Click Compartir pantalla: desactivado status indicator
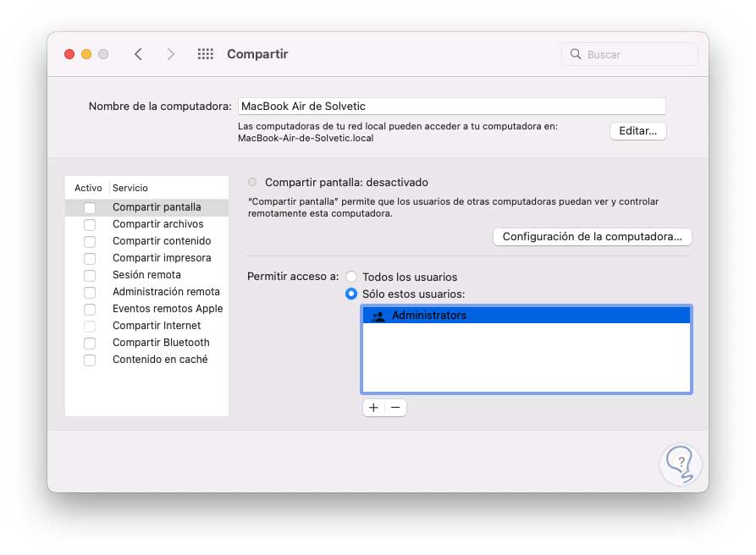This screenshot has height=555, width=756. coord(252,182)
